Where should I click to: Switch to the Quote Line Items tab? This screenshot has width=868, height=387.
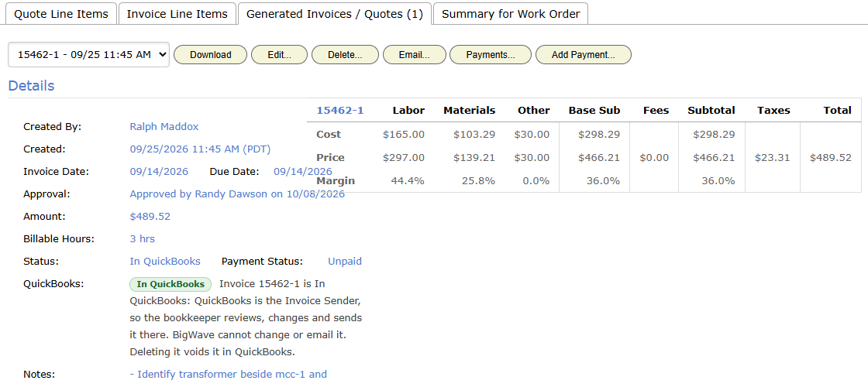pyautogui.click(x=61, y=14)
